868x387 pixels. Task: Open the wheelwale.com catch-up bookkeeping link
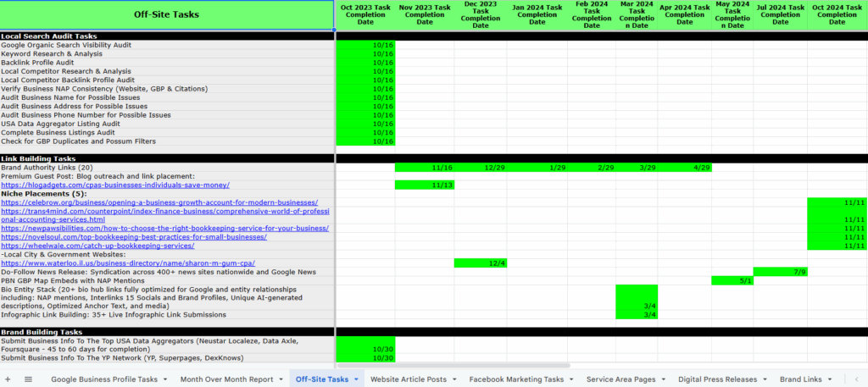tap(97, 246)
